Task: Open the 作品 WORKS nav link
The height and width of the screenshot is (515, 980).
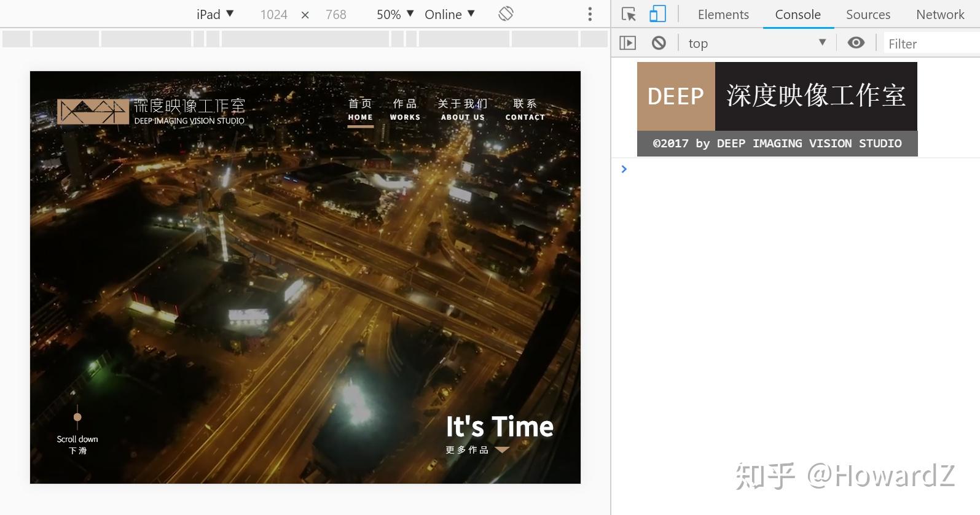Action: click(405, 110)
